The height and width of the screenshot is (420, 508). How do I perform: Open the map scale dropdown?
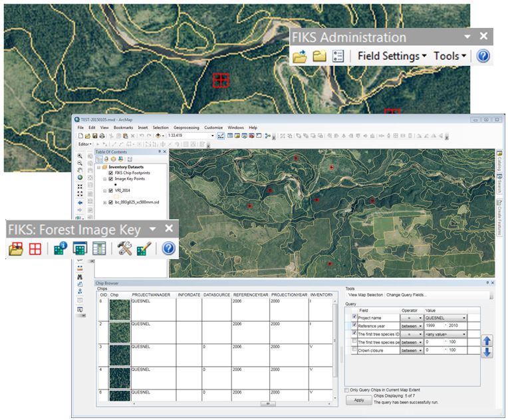point(213,136)
